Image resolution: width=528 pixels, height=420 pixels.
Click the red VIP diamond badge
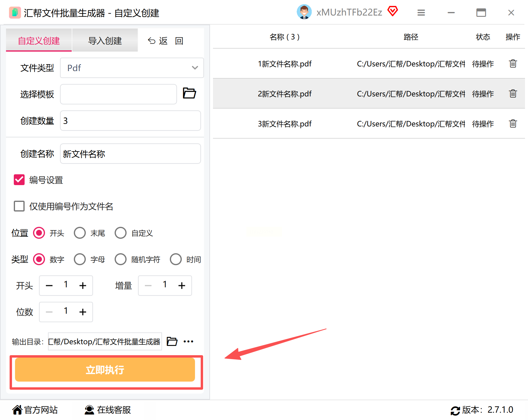click(392, 11)
